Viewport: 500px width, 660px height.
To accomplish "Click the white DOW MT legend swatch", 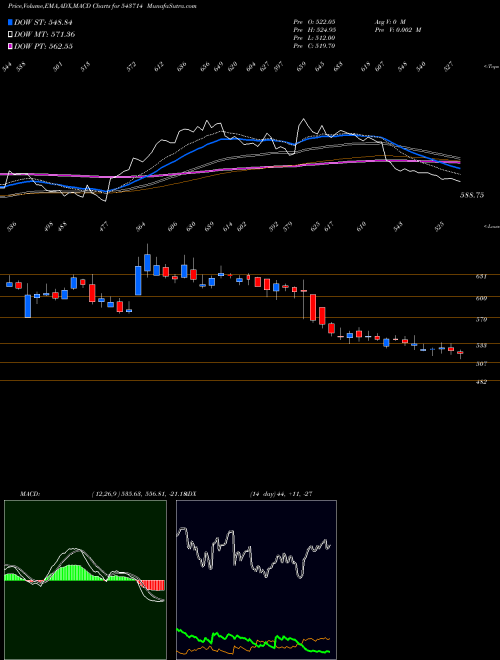I will (11, 34).
